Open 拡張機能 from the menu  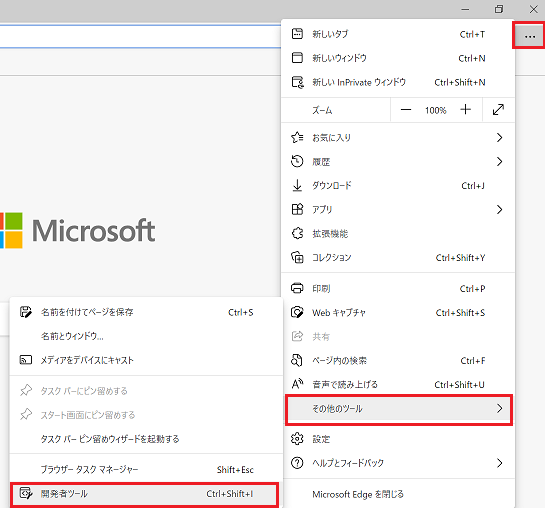(x=398, y=233)
